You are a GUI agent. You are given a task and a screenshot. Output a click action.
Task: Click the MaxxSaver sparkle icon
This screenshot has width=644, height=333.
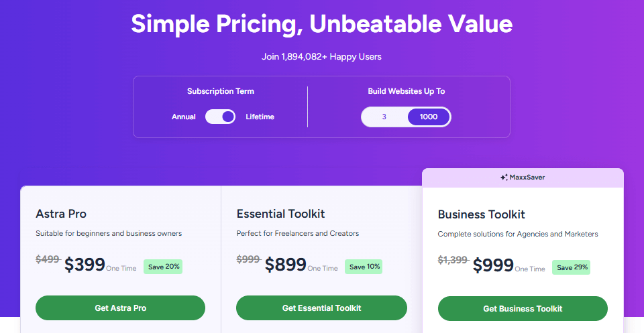(503, 178)
